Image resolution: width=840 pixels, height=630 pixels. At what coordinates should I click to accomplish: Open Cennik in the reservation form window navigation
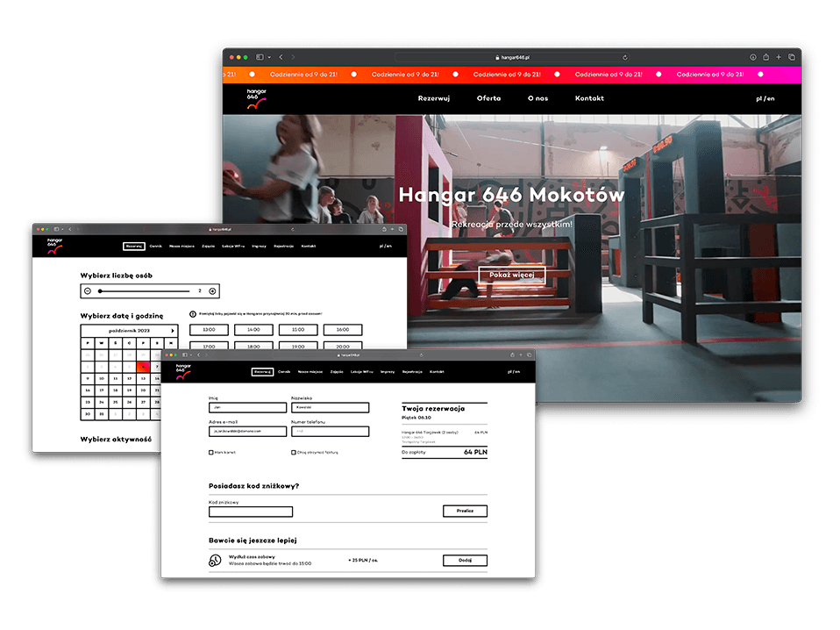tap(284, 371)
